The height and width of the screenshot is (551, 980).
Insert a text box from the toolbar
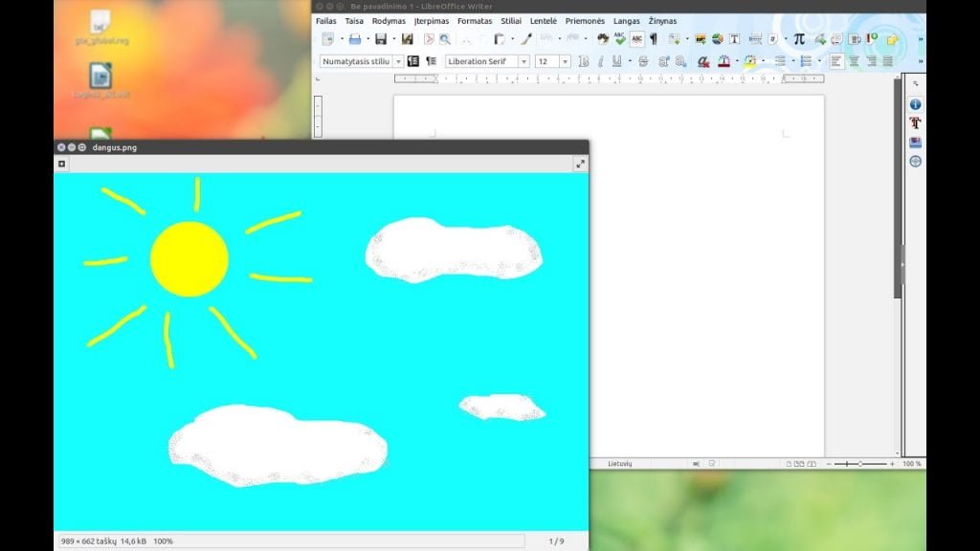coord(734,39)
